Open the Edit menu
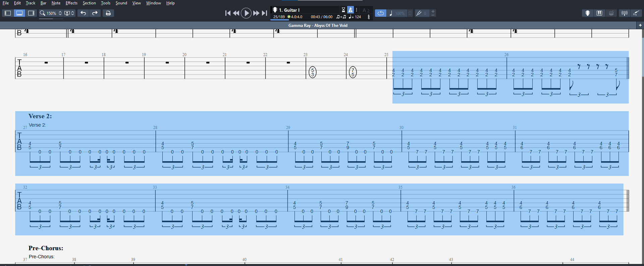Image resolution: width=644 pixels, height=266 pixels. coord(17,3)
